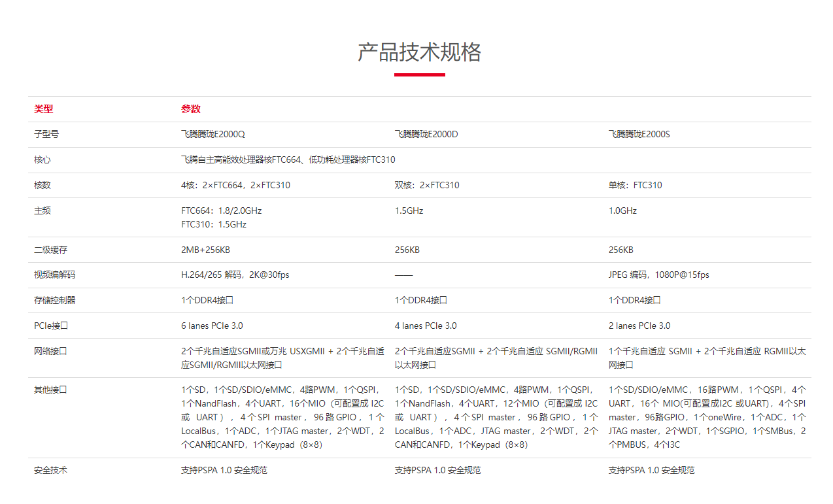Click 支持PSPA 1.0 安全规范 in the E2000Q column
Screen dimensions: 833x504
pyautogui.click(x=224, y=471)
